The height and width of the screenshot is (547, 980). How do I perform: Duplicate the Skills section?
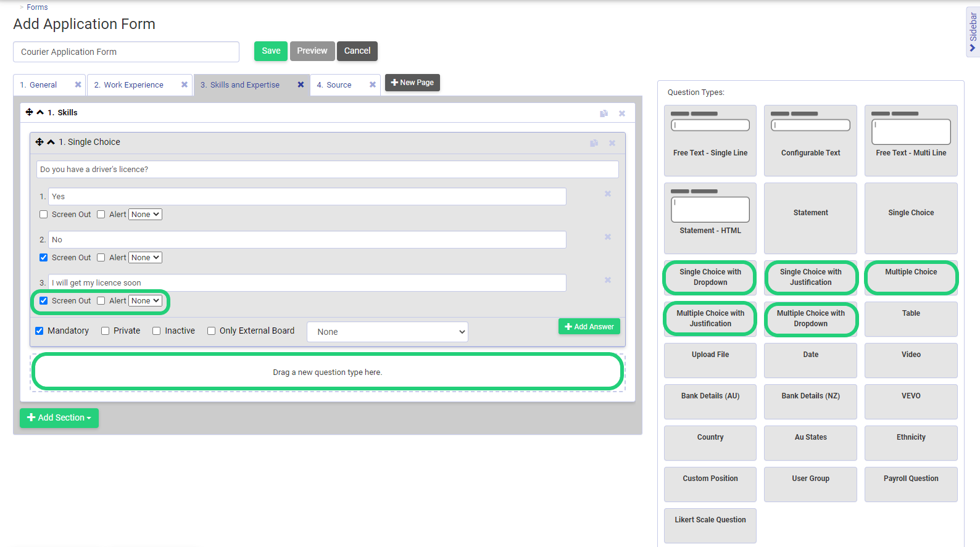point(604,113)
